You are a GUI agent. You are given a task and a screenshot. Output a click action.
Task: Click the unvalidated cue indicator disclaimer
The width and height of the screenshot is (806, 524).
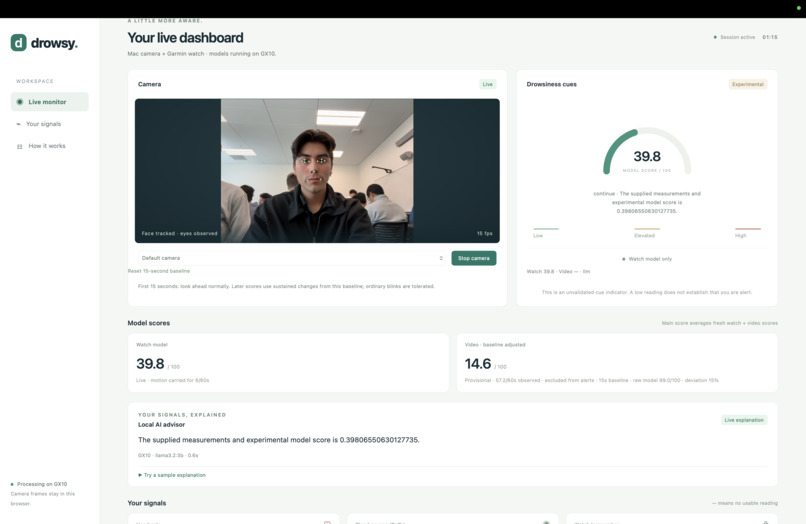click(x=647, y=293)
